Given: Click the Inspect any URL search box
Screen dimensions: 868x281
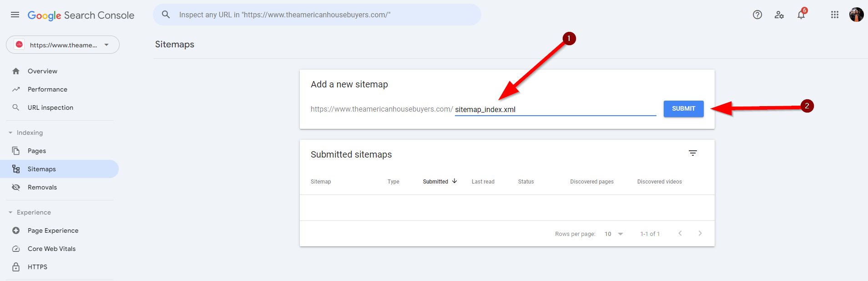Looking at the screenshot, I should (x=317, y=15).
